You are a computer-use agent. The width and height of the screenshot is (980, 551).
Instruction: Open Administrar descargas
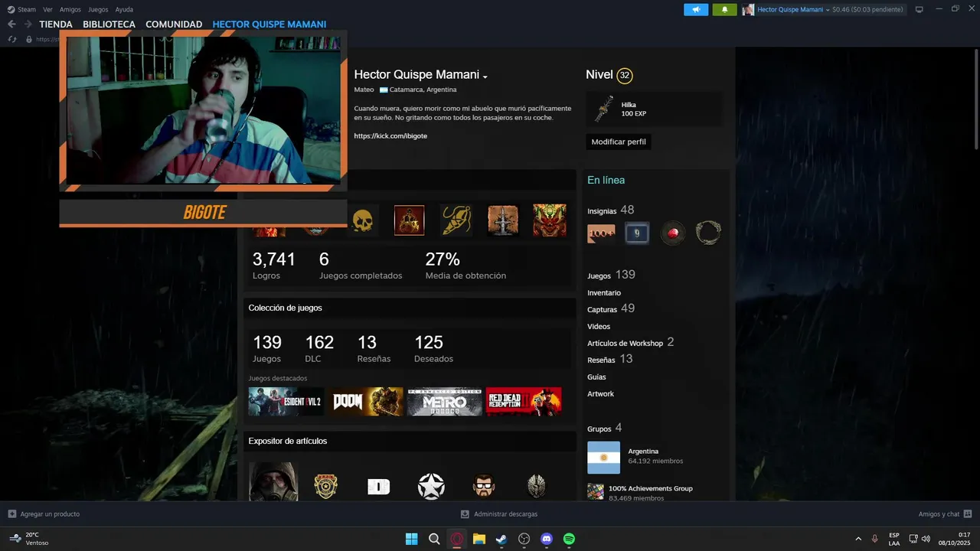pos(498,514)
